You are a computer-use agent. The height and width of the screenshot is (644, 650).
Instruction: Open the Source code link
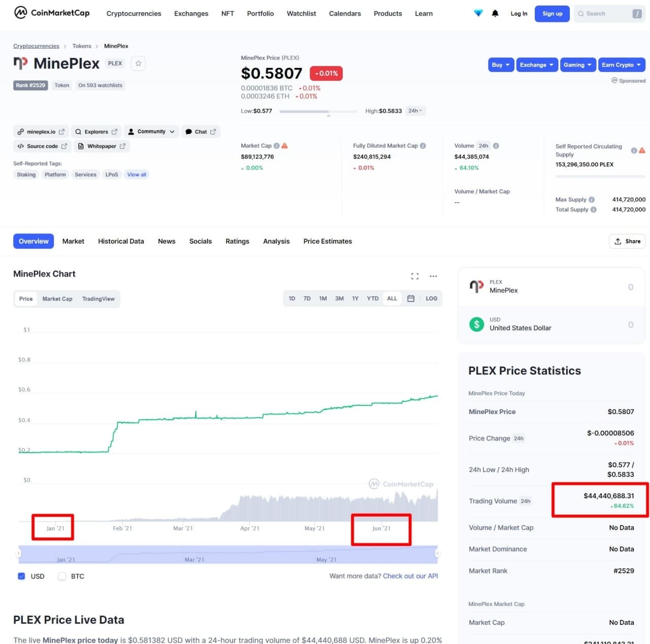[42, 146]
